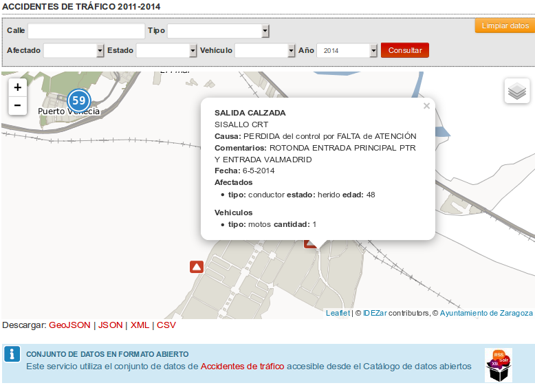Click the 59 accidents cluster marker
This screenshot has width=535, height=392.
79,100
